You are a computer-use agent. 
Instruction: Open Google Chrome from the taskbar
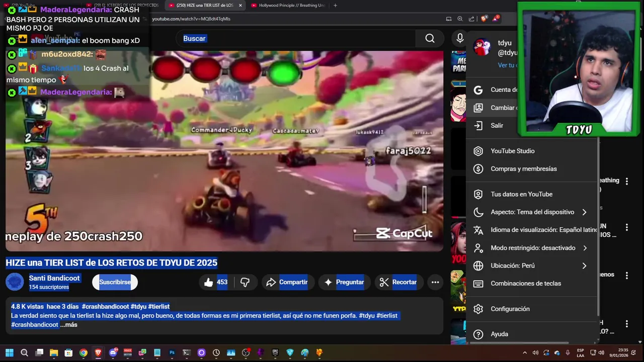coord(84,352)
